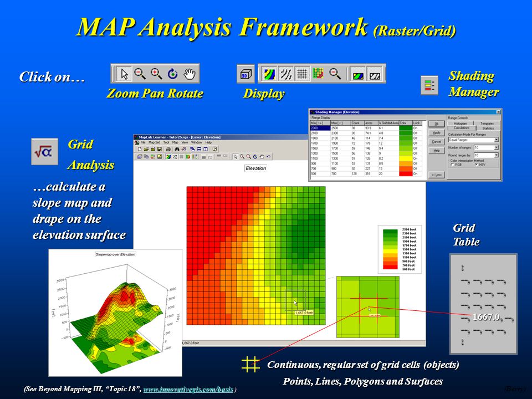532x399 pixels.
Task: Select the RGB color interpolation radio button
Action: [452, 165]
